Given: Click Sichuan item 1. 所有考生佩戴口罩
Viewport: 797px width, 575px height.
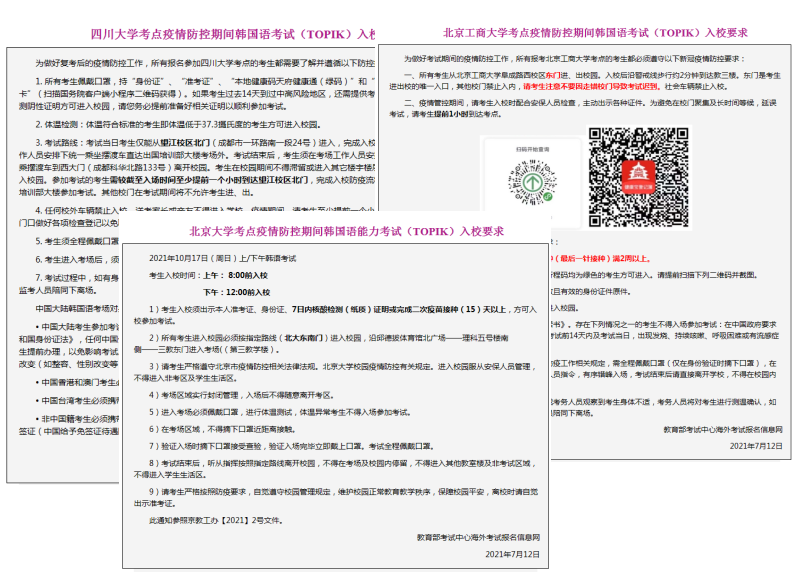Looking at the screenshot, I should click(197, 94).
